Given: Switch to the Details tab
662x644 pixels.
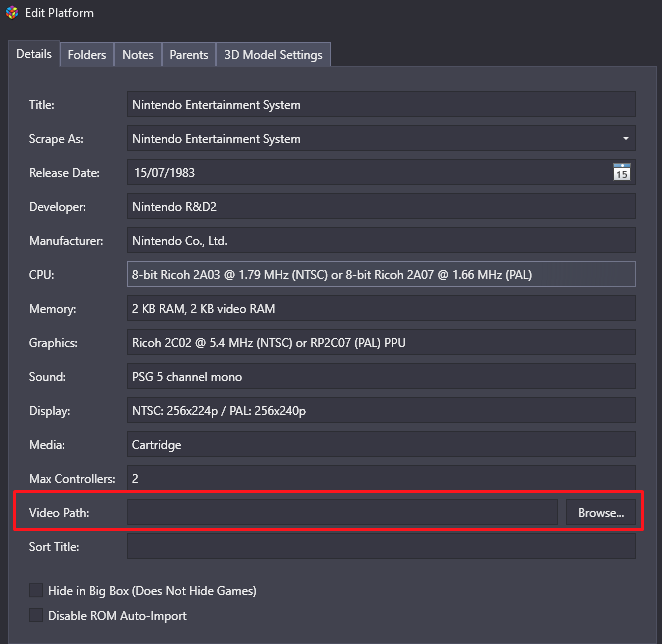Looking at the screenshot, I should pyautogui.click(x=34, y=54).
